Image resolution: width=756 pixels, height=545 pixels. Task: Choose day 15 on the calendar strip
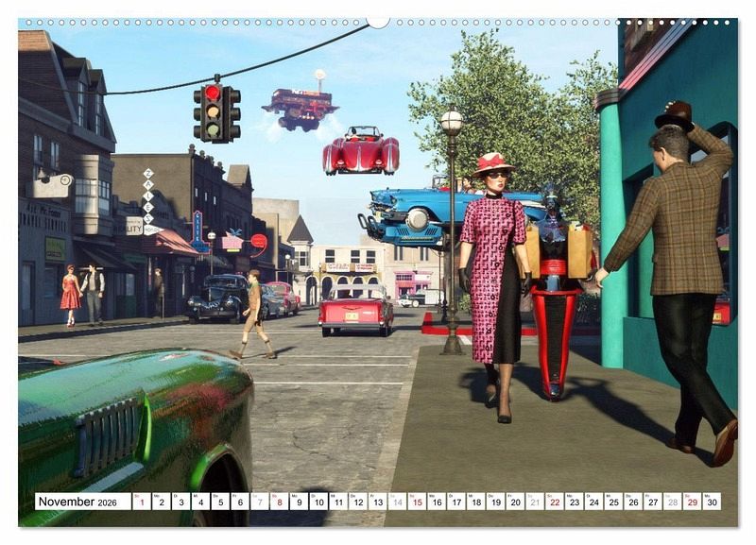[416, 502]
